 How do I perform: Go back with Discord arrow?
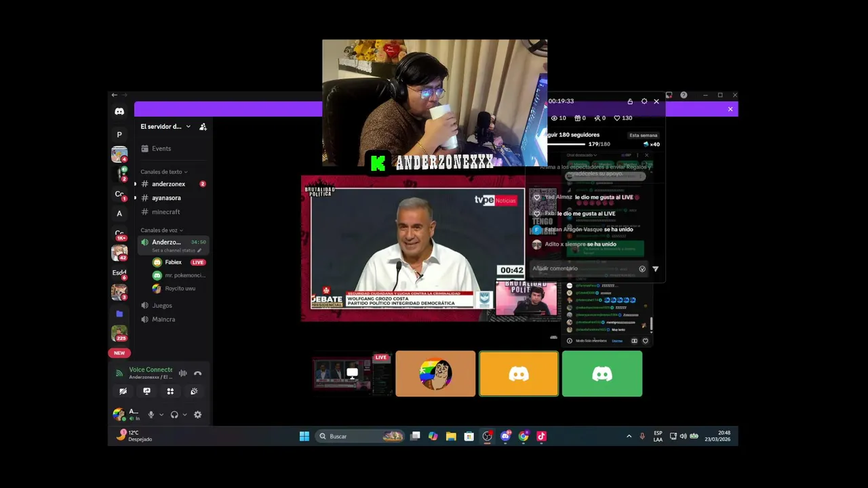tap(114, 95)
